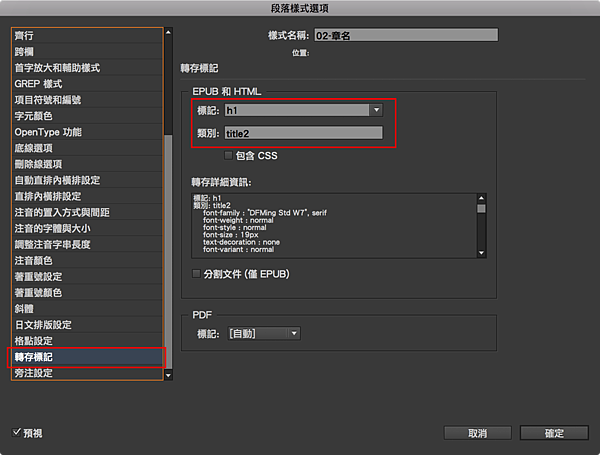The width and height of the screenshot is (600, 455).
Task: Select 底線選項 category
Action: 87,148
